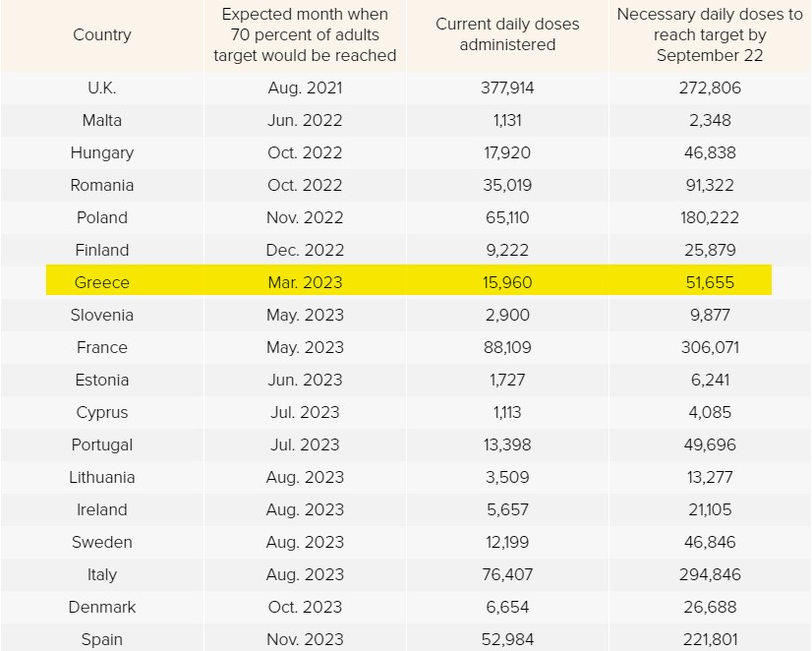Click the highlighted Greece country cell
Viewport: 812px width, 651px height.
click(x=102, y=282)
